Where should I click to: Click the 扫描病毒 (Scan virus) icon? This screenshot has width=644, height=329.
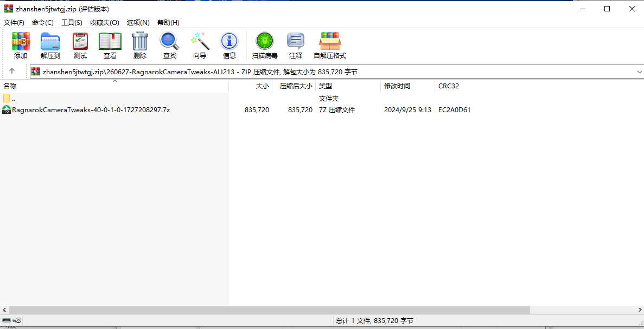coord(265,41)
